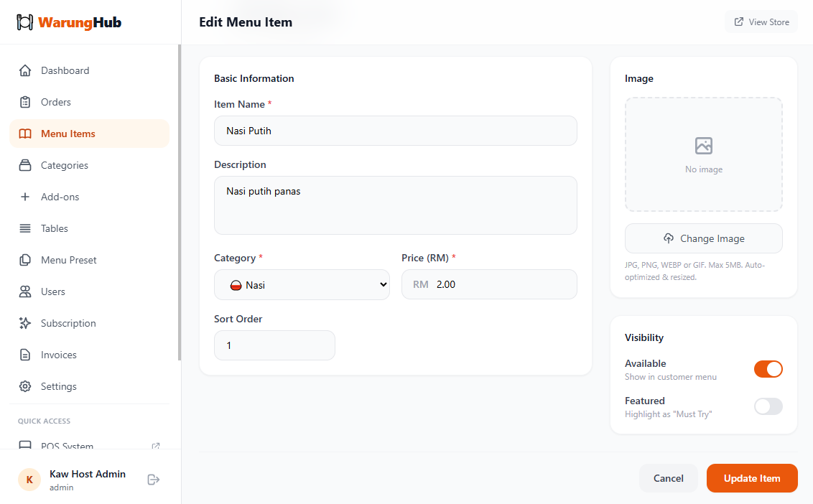Image resolution: width=813 pixels, height=504 pixels.
Task: Click the Categories icon in sidebar
Action: [25, 165]
